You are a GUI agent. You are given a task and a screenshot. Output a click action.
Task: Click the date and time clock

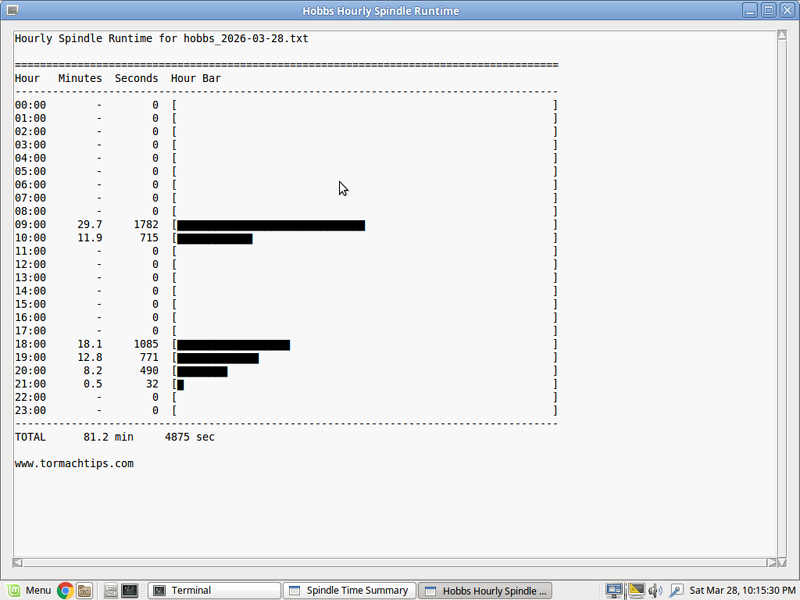click(x=742, y=590)
